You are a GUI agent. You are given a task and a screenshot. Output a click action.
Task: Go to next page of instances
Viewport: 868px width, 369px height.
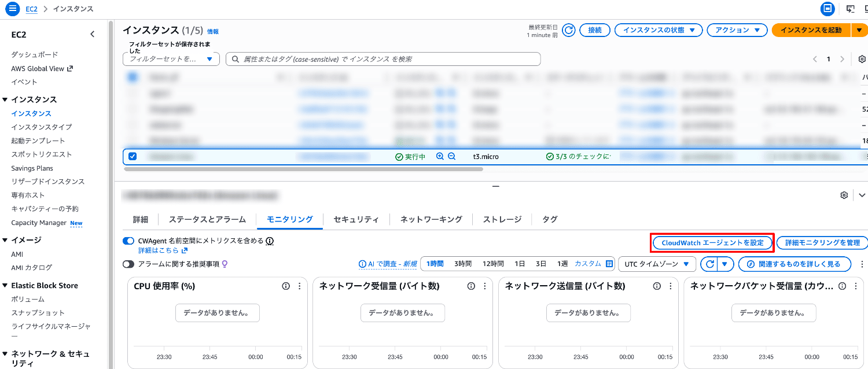[x=842, y=59]
